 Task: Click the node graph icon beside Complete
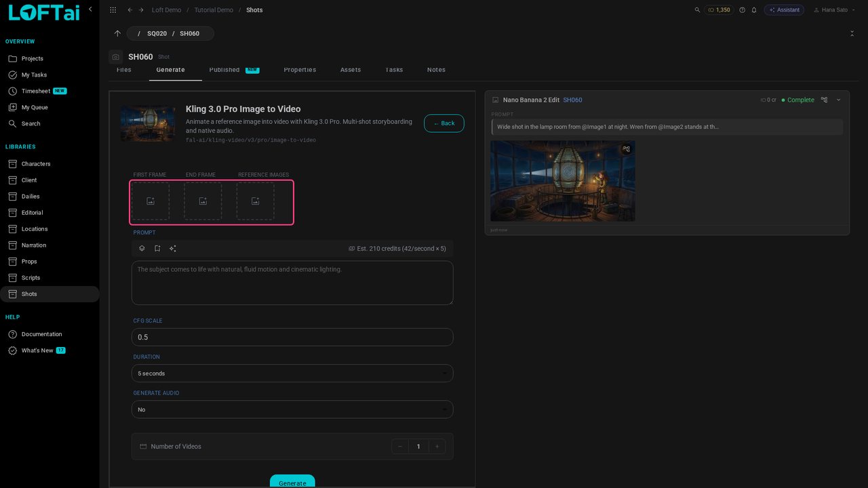pos(824,100)
